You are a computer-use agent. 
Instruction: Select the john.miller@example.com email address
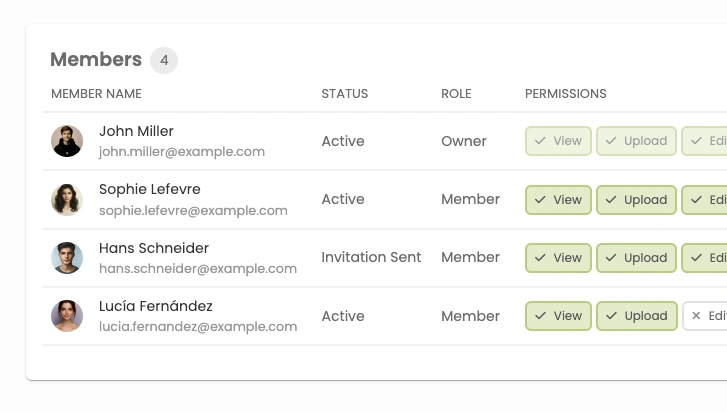point(182,152)
